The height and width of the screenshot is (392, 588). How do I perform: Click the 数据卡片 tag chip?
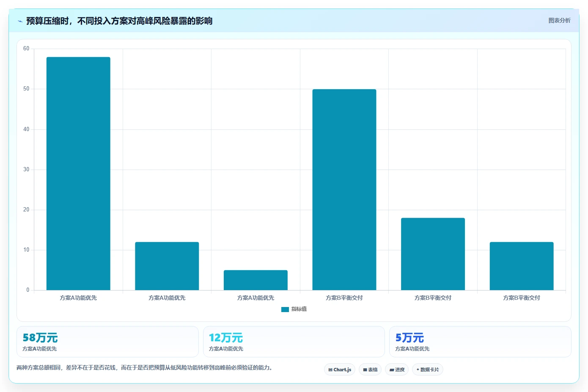click(x=428, y=370)
